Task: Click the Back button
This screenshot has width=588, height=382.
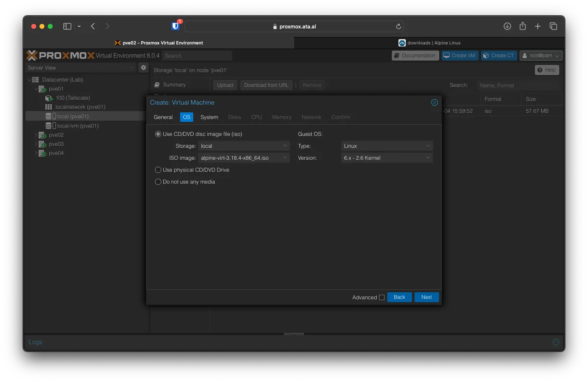Action: pos(400,297)
